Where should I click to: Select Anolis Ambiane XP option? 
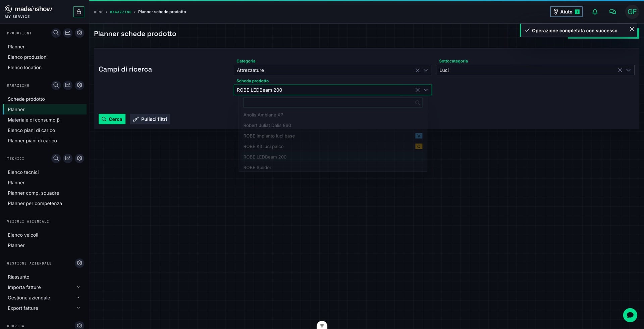(332, 115)
